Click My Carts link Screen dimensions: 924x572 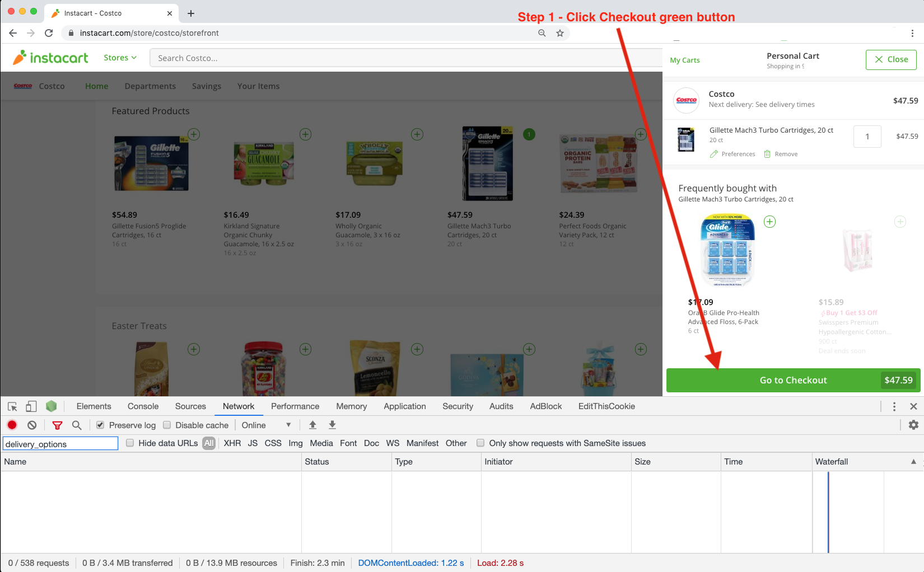685,60
